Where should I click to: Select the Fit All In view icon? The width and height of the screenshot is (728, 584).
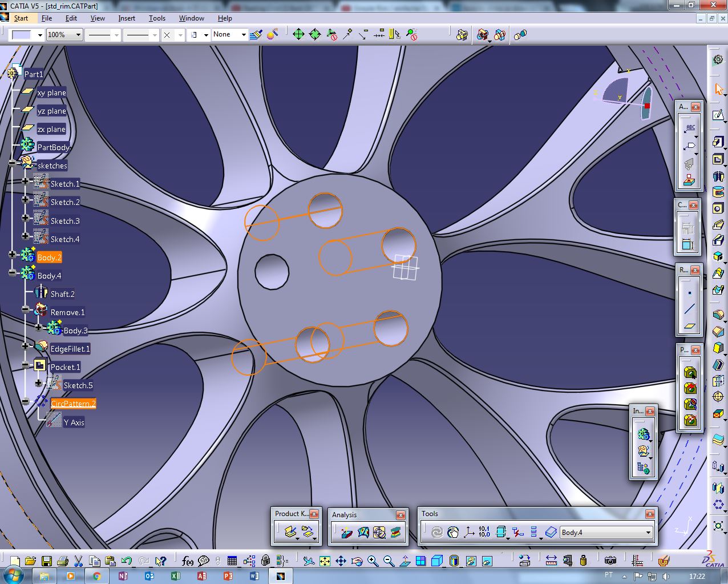pos(325,561)
